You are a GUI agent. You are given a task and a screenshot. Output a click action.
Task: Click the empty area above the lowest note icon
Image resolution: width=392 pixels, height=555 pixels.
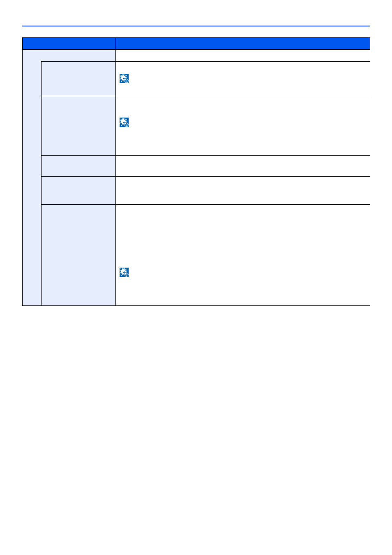[x=243, y=236]
